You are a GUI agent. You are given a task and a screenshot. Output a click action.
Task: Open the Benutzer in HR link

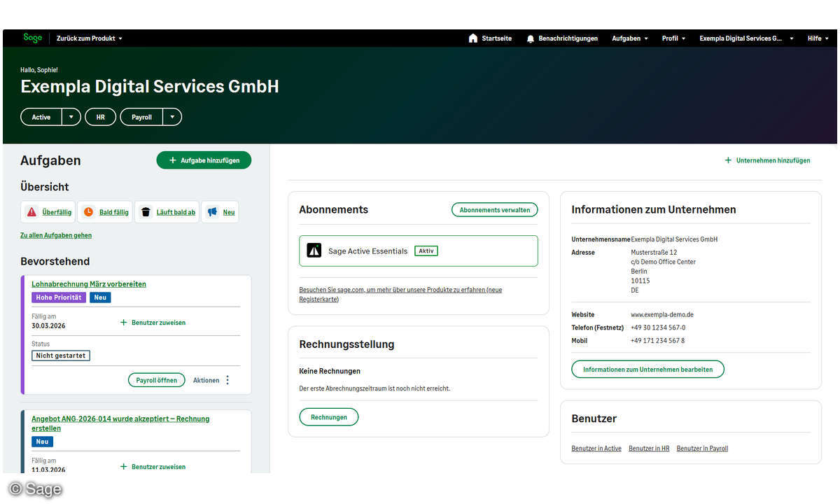click(x=649, y=448)
